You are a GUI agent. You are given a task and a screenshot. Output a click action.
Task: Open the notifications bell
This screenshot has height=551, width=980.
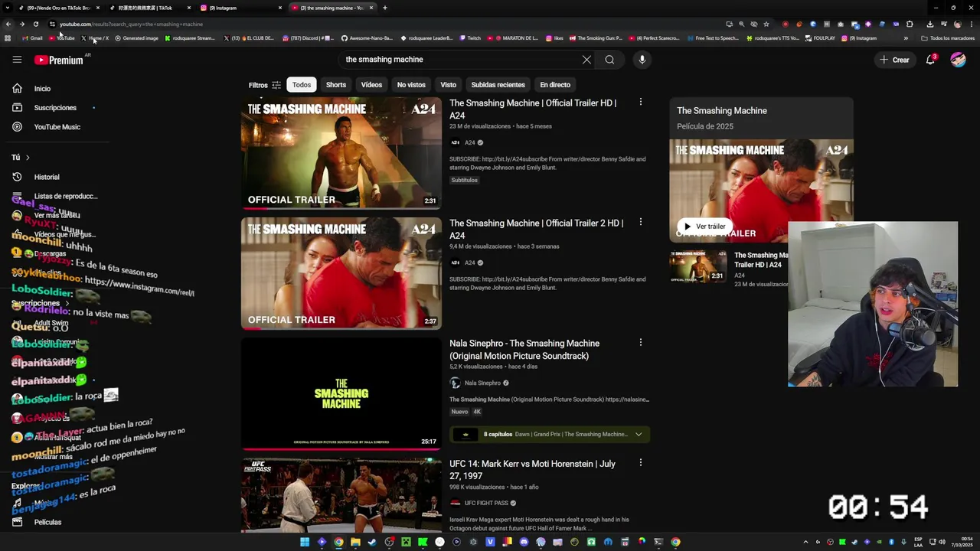931,60
